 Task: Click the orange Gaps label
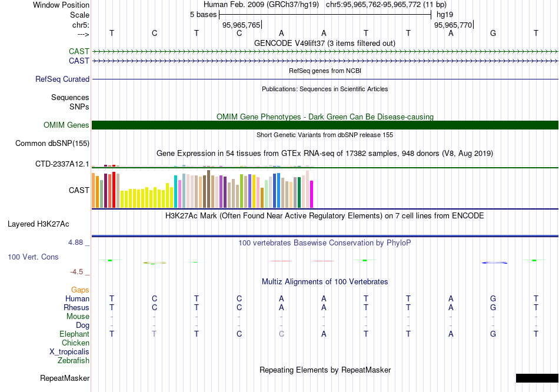click(80, 290)
